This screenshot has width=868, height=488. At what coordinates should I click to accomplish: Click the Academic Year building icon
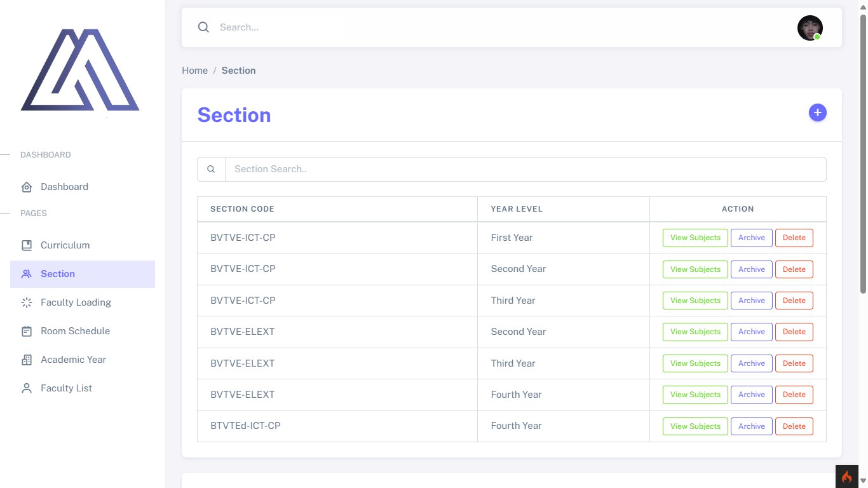pyautogui.click(x=27, y=360)
